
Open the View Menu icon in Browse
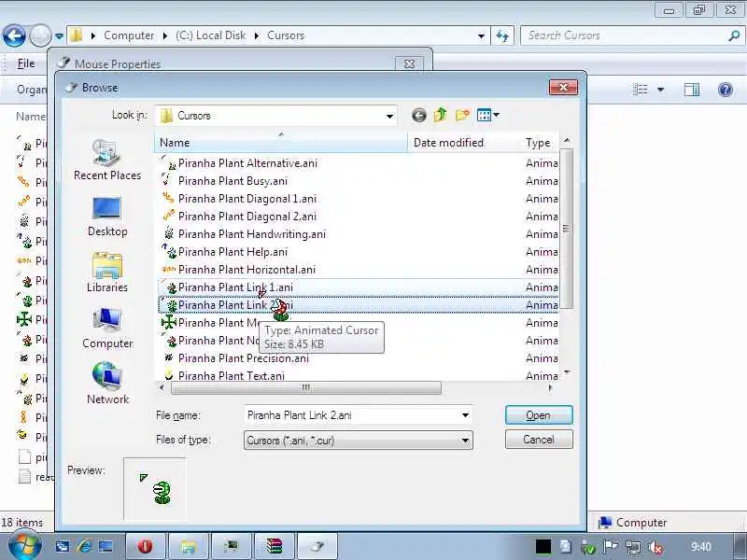click(488, 115)
